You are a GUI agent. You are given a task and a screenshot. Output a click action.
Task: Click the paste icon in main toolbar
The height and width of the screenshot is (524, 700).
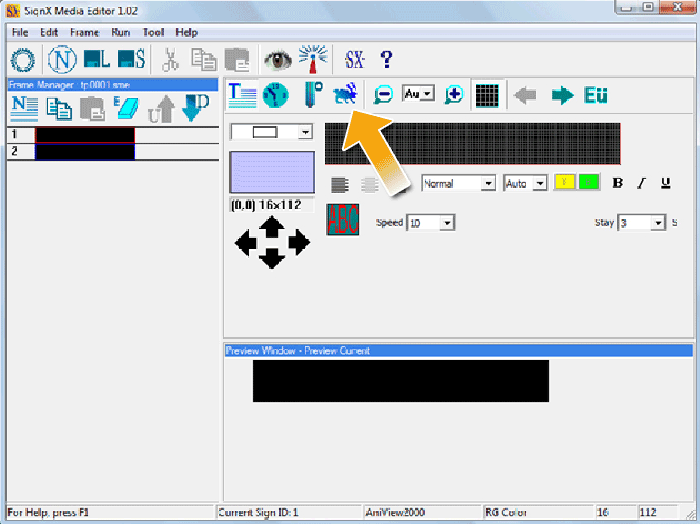(237, 59)
